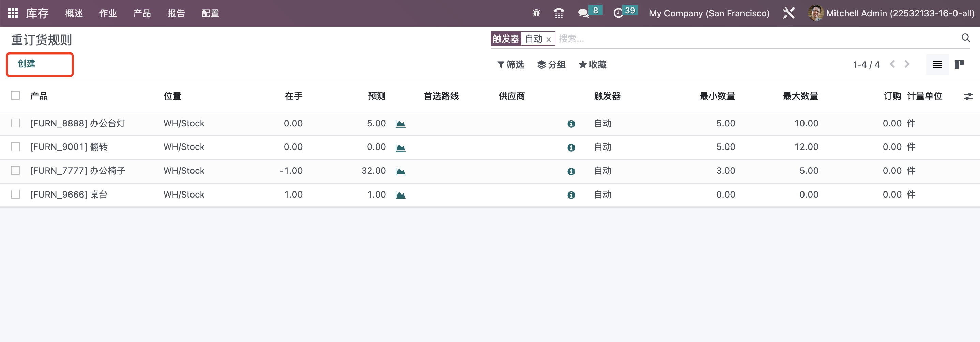Click the 搜索 search input field
The image size is (980, 342).
[757, 39]
